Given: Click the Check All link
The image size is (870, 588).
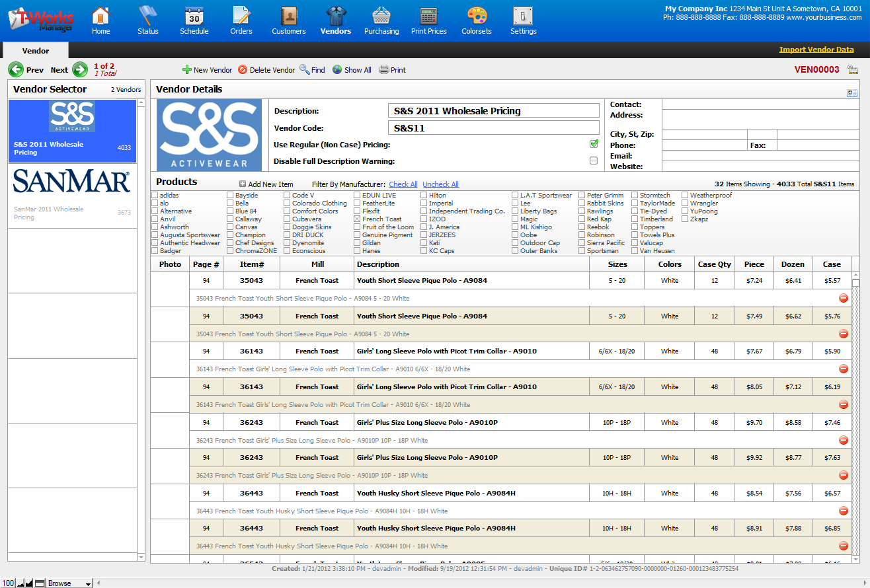Looking at the screenshot, I should [x=403, y=184].
